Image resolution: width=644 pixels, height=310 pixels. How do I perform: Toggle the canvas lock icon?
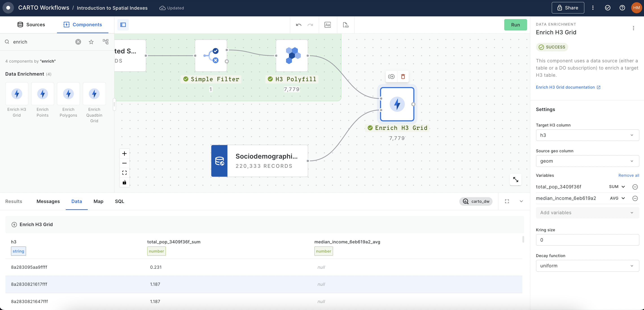click(124, 182)
